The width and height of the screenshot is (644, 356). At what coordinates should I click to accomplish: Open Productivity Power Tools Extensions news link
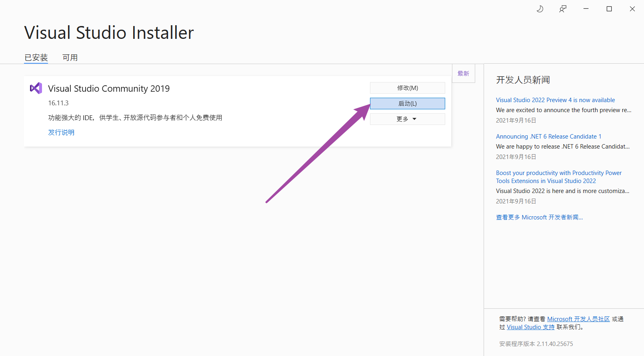[559, 177]
